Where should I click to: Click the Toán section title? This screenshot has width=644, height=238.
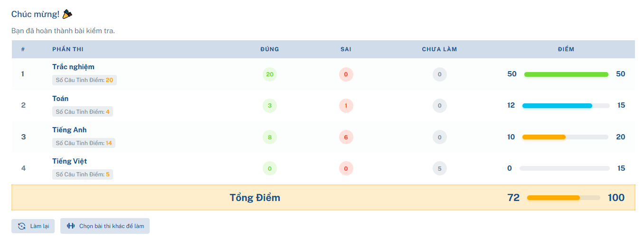[x=60, y=99]
